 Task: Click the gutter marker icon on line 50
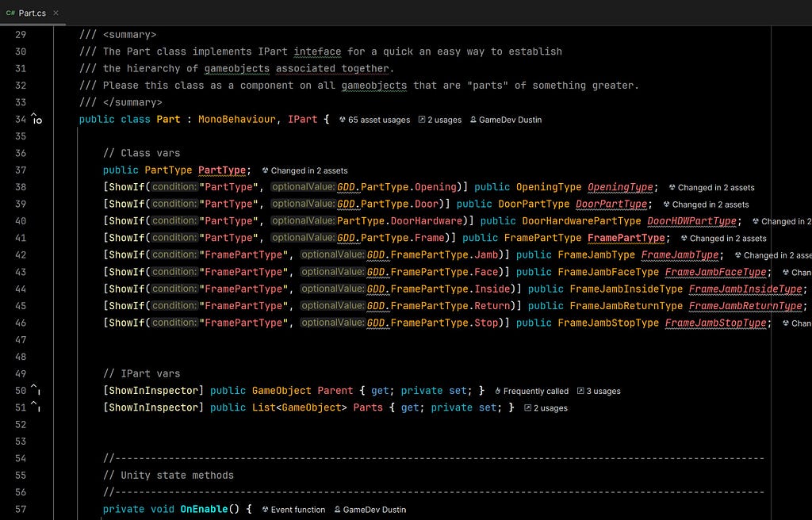click(35, 389)
